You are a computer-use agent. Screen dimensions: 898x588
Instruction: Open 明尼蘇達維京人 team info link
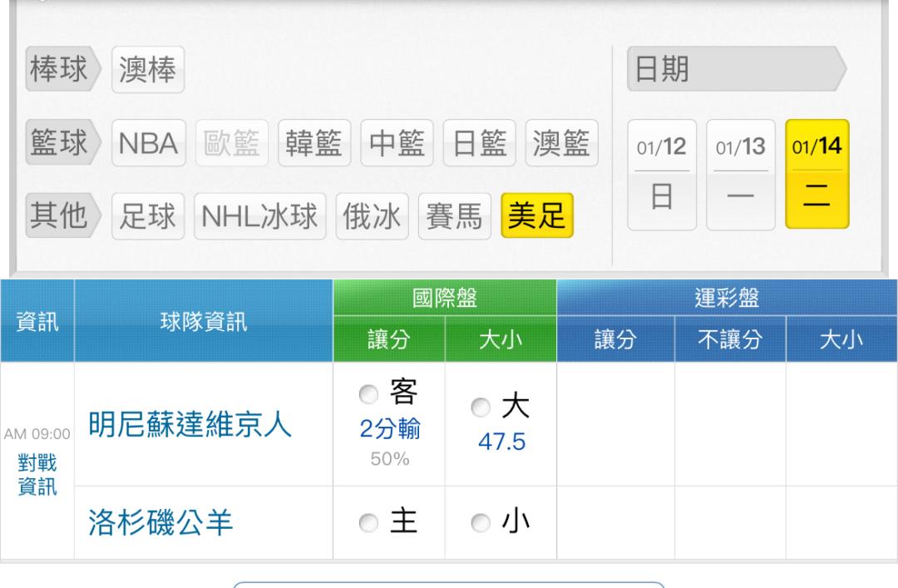(190, 425)
